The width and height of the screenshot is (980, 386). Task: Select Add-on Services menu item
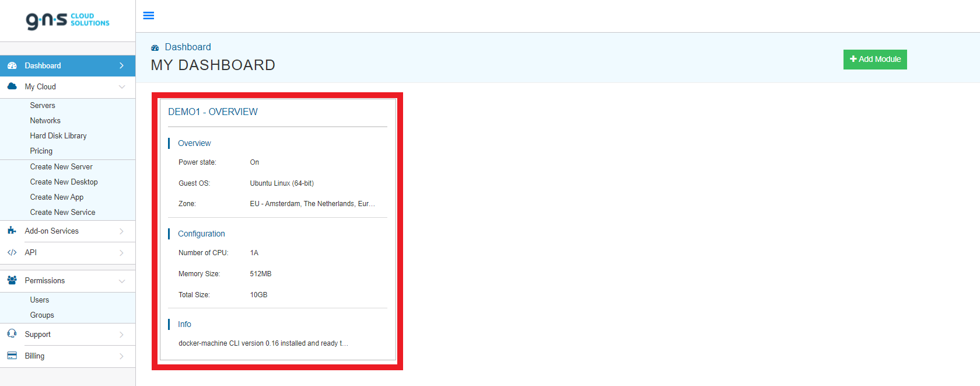[68, 231]
